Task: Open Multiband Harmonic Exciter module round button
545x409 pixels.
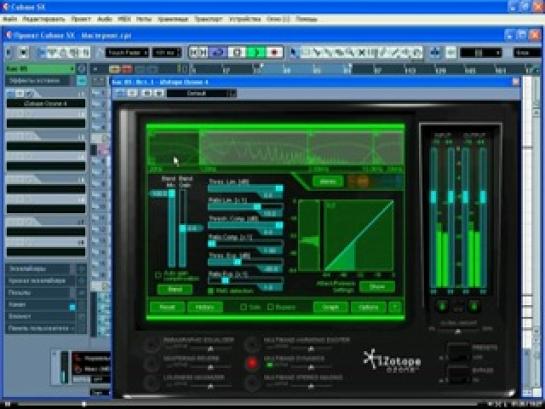Action: pos(252,344)
